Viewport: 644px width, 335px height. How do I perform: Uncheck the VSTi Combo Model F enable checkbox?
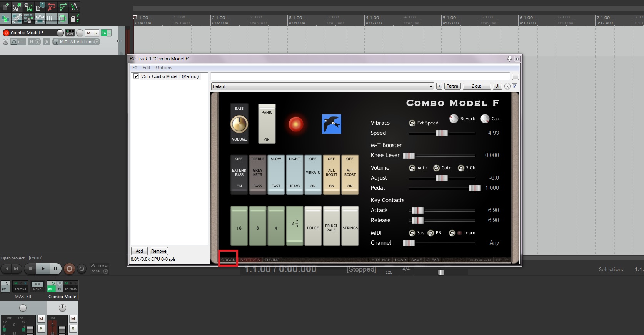136,76
